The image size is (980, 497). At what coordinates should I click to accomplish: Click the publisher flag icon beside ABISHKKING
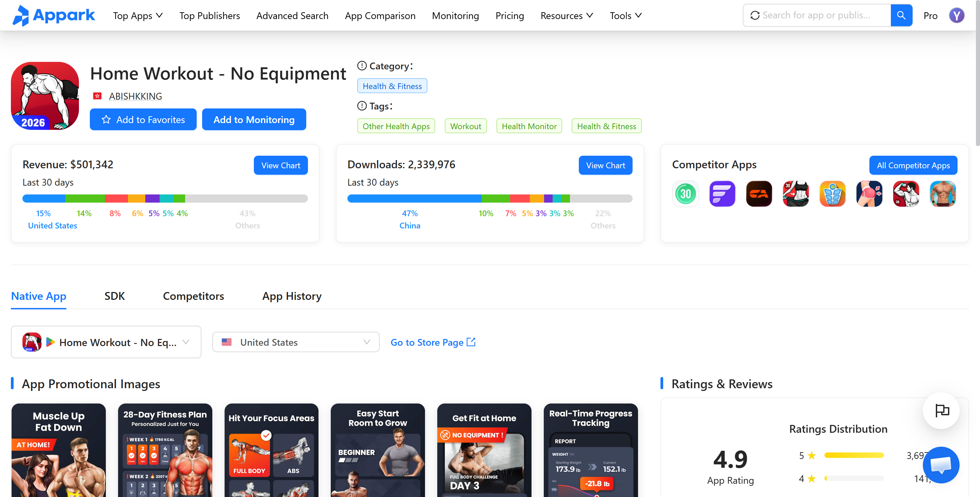point(97,96)
